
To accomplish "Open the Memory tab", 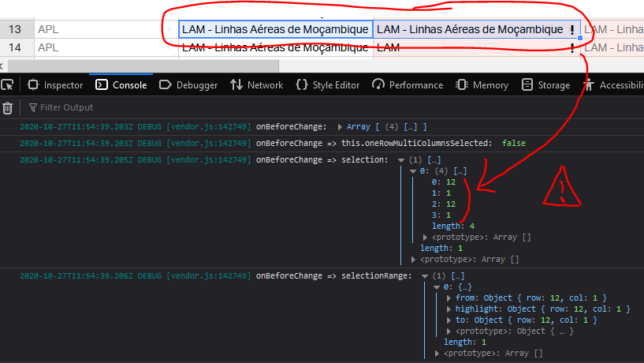I will pos(482,84).
